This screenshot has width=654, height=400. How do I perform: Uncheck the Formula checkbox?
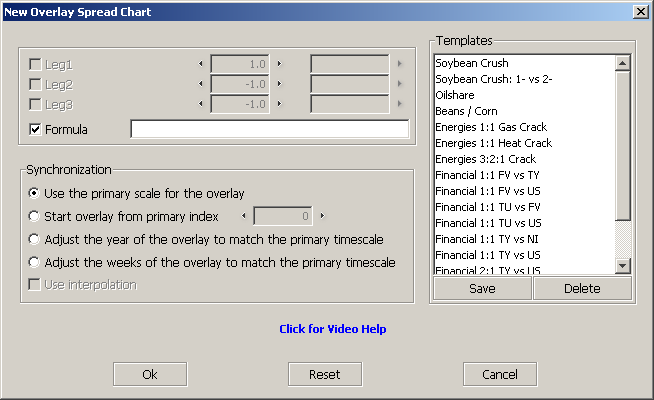tap(35, 129)
